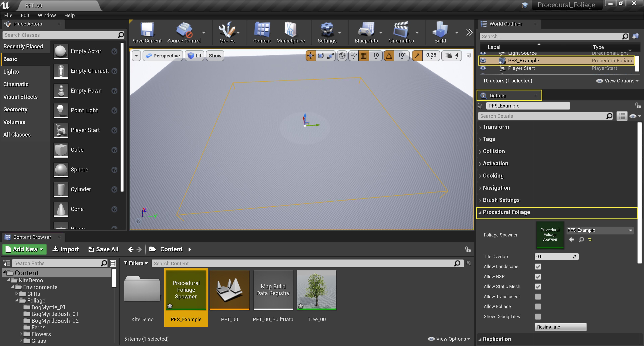Open the Window menu
Viewport: 644px width, 346px height.
click(x=46, y=15)
